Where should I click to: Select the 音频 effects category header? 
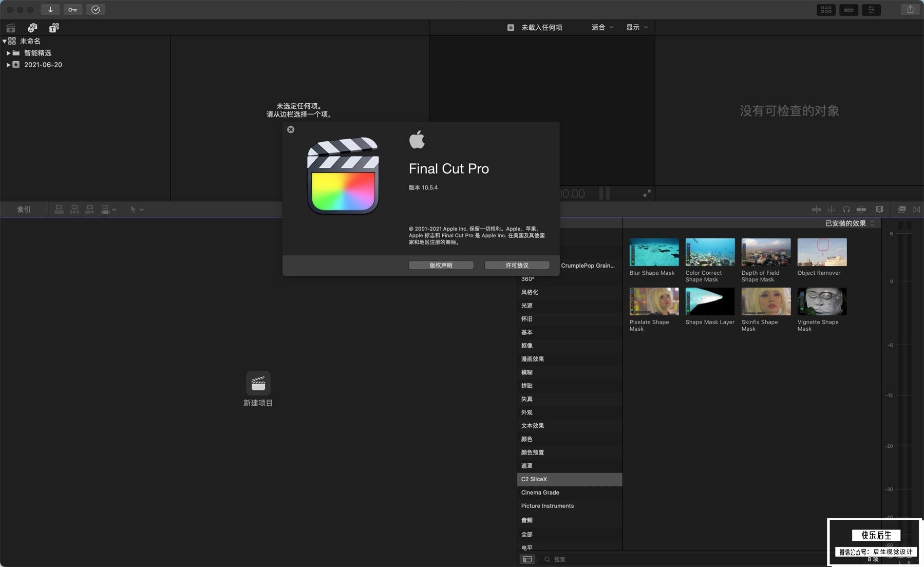coord(570,520)
